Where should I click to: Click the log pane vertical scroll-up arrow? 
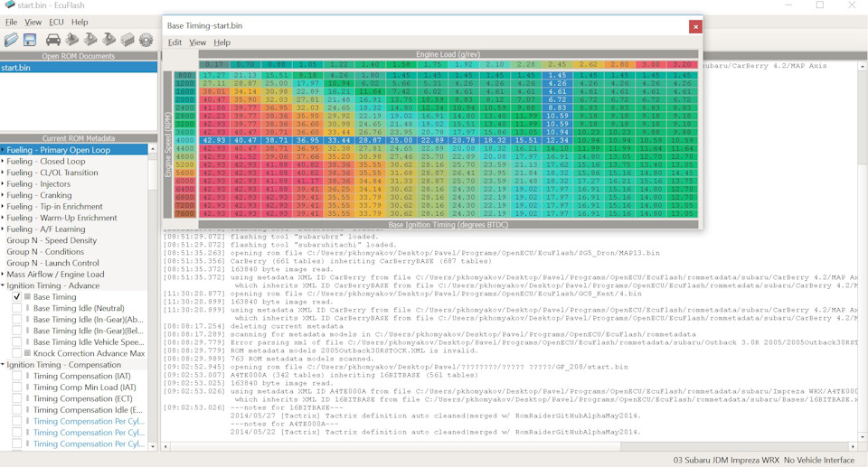863,67
